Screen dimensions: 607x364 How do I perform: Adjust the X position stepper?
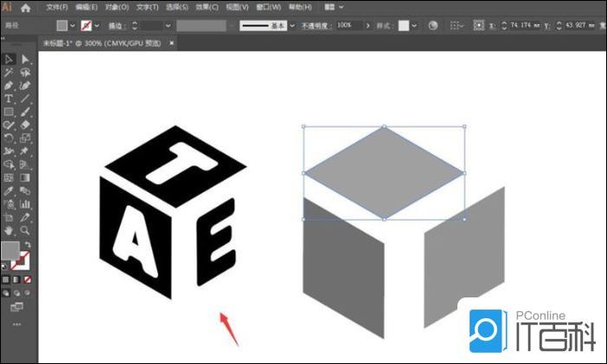(x=503, y=26)
